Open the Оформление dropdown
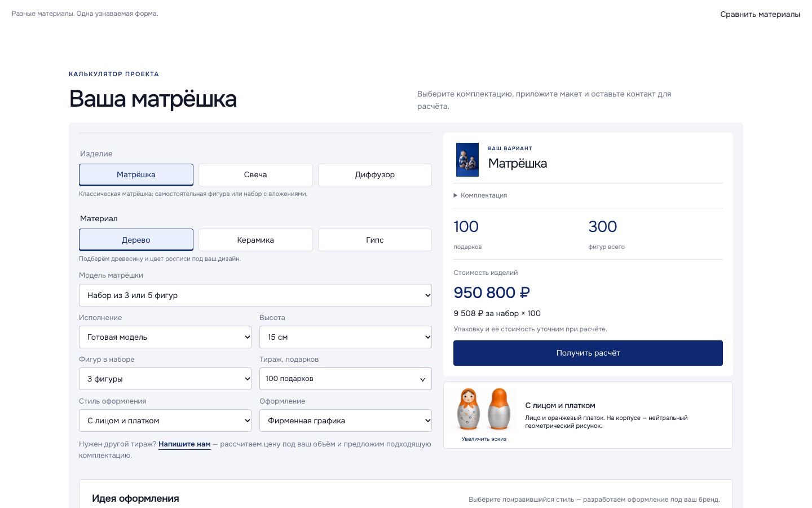Image resolution: width=812 pixels, height=508 pixels. [x=346, y=421]
